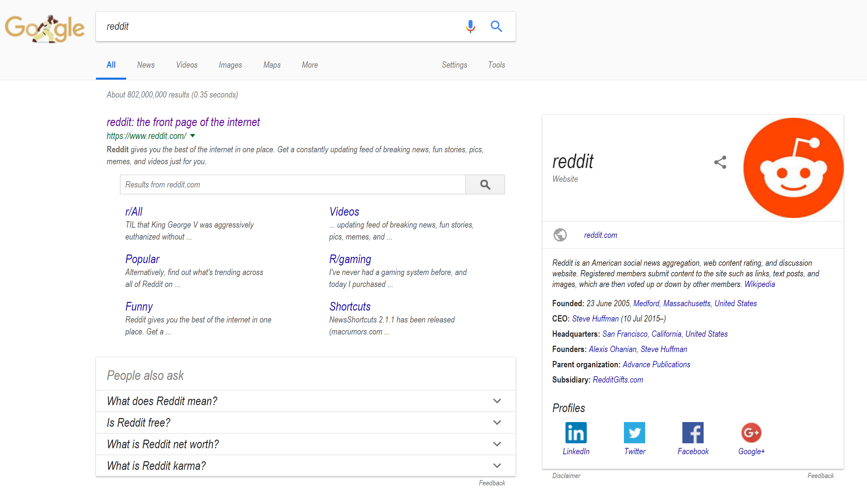Activate voice search microphone icon
This screenshot has height=504, width=867.
[x=470, y=26]
